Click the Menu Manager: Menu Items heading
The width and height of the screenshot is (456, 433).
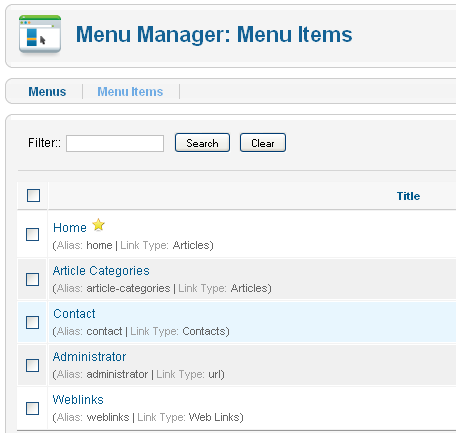coord(214,35)
